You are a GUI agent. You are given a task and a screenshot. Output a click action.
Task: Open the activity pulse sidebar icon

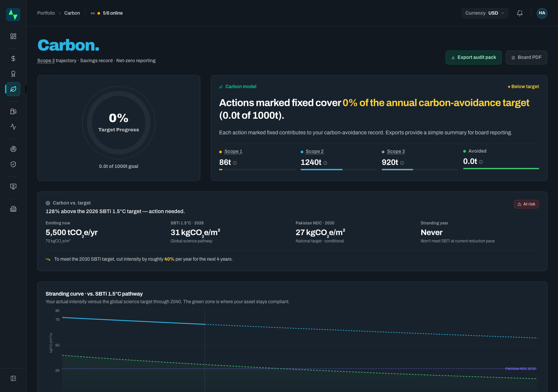[x=13, y=127]
